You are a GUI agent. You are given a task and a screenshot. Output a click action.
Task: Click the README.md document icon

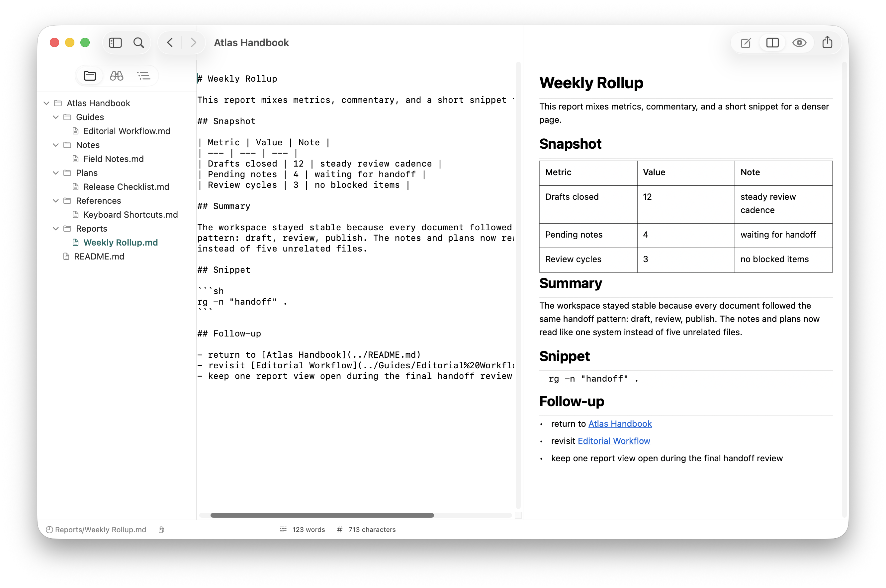tap(66, 257)
